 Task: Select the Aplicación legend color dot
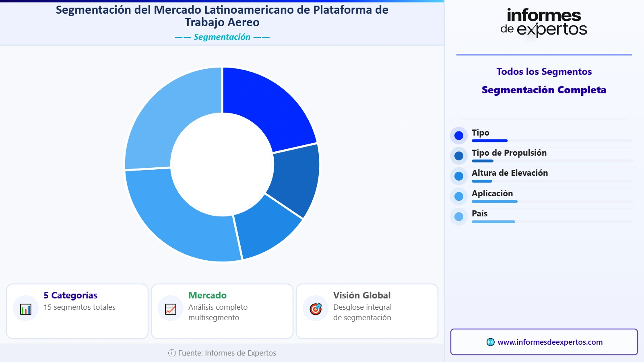click(x=459, y=197)
